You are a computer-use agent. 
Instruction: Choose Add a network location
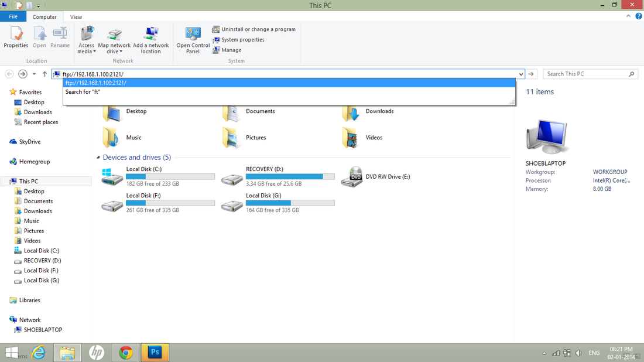(150, 40)
